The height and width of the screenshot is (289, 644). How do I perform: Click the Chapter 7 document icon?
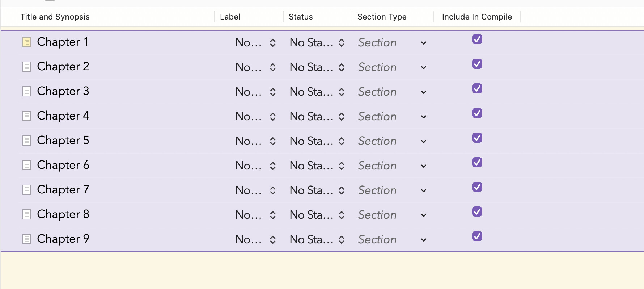click(27, 190)
